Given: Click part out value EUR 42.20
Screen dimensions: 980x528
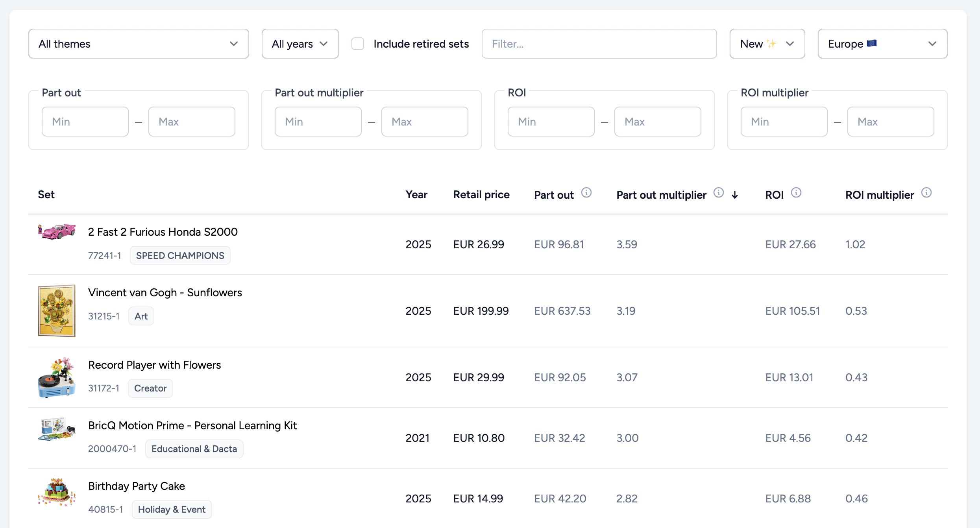Looking at the screenshot, I should 560,498.
